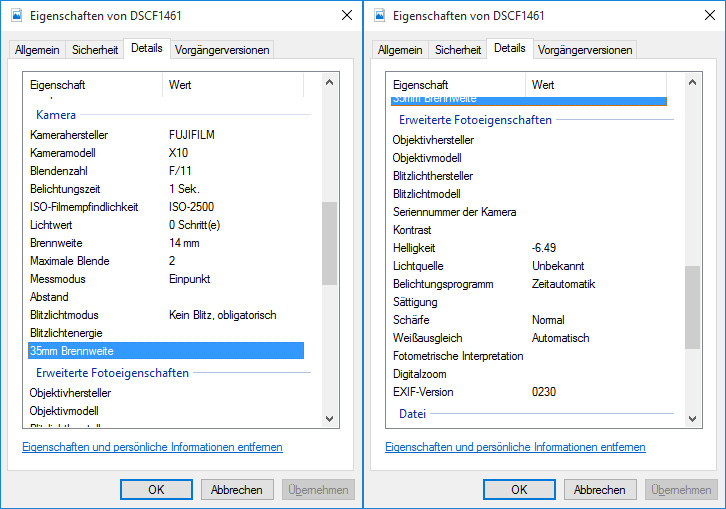Screen dimensions: 726x509
Task: Click Abbrechen button in left window
Action: pyautogui.click(x=237, y=490)
